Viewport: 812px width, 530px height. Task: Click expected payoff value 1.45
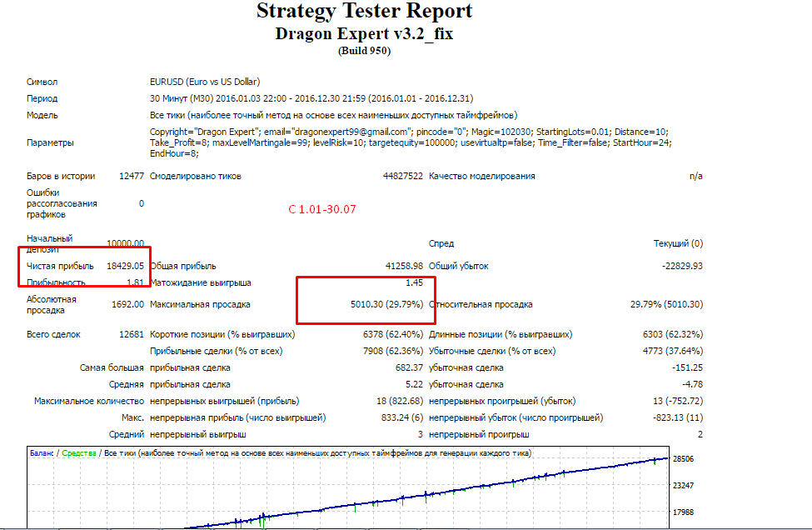click(x=414, y=282)
